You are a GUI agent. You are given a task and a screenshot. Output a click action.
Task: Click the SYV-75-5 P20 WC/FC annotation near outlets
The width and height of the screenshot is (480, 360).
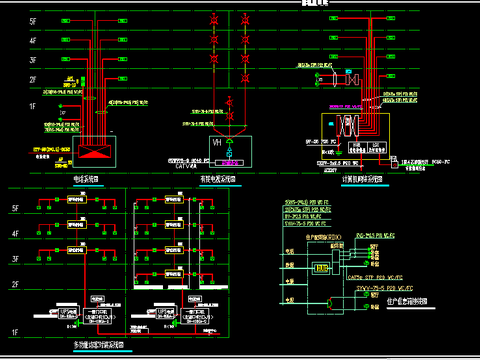pos(385,288)
